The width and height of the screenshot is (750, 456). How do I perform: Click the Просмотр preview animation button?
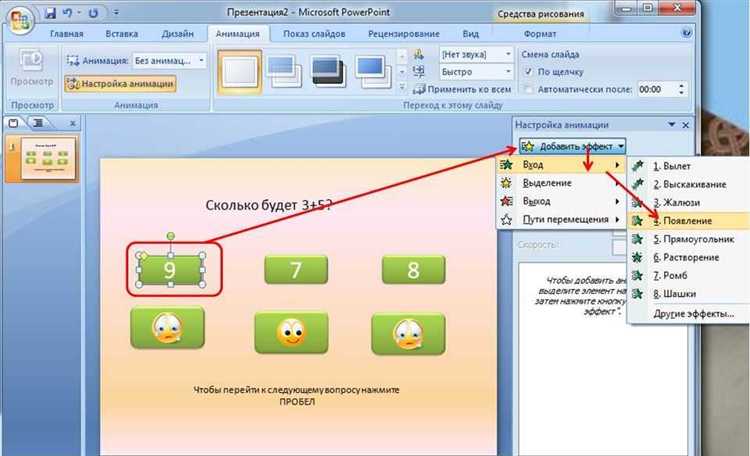(x=32, y=69)
